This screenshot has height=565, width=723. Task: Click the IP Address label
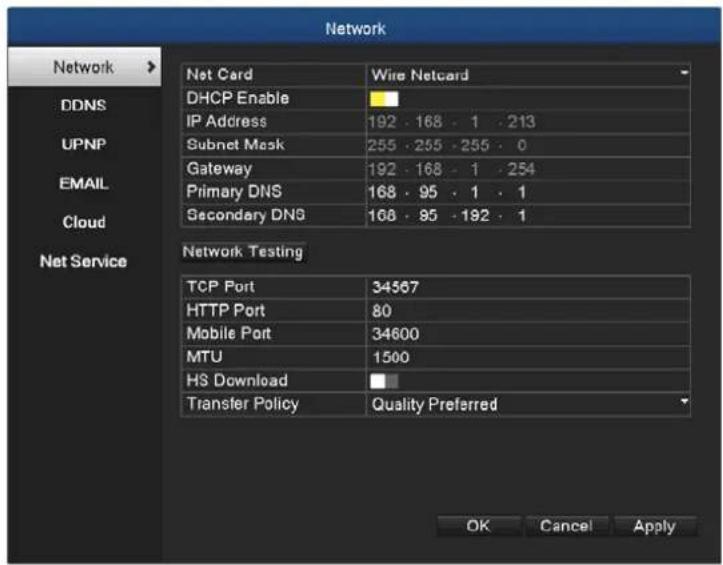pyautogui.click(x=226, y=121)
